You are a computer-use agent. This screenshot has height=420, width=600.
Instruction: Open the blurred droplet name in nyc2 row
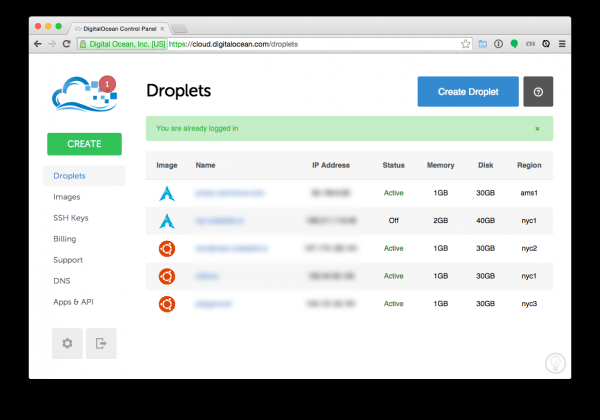(232, 249)
